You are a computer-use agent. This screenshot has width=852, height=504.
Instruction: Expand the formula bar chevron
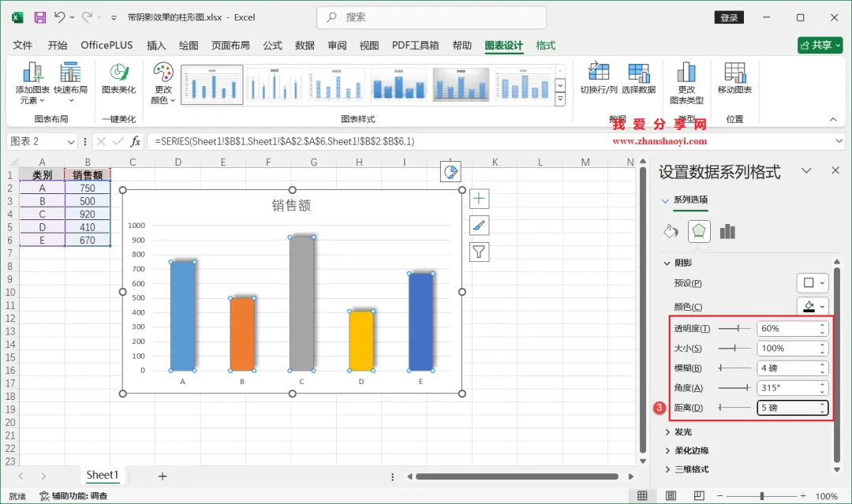(x=839, y=141)
